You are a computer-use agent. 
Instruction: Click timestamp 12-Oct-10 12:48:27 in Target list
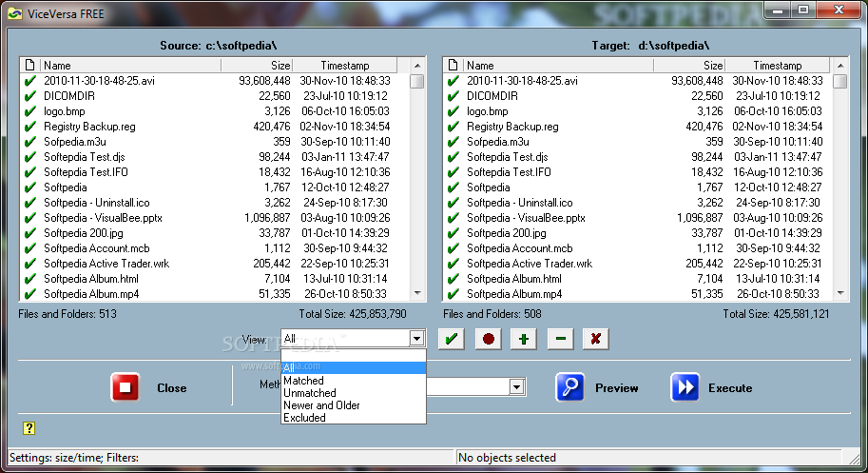coord(778,187)
